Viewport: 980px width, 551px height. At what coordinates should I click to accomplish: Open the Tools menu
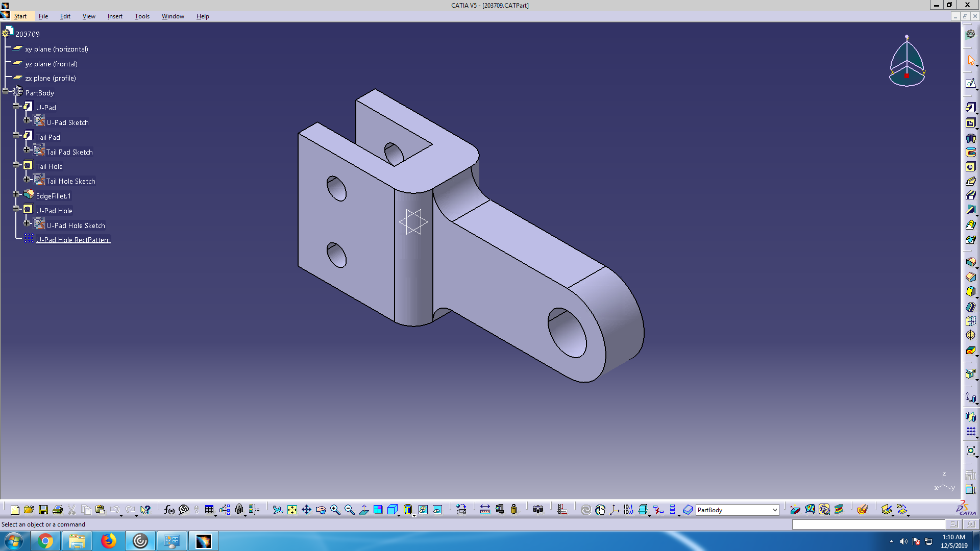coord(142,16)
